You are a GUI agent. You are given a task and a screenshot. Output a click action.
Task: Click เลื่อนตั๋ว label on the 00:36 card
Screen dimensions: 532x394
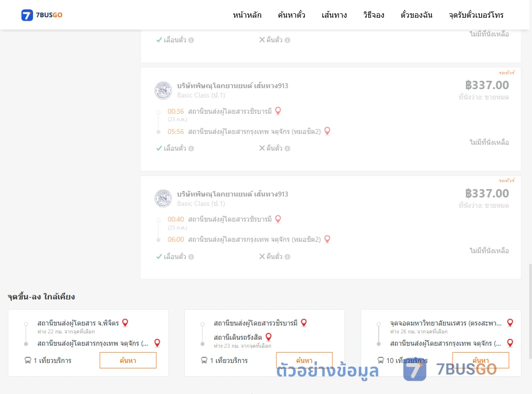(175, 148)
